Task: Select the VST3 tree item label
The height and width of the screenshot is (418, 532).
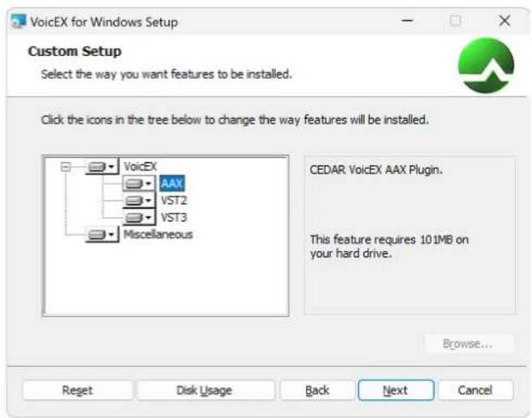Action: (174, 218)
